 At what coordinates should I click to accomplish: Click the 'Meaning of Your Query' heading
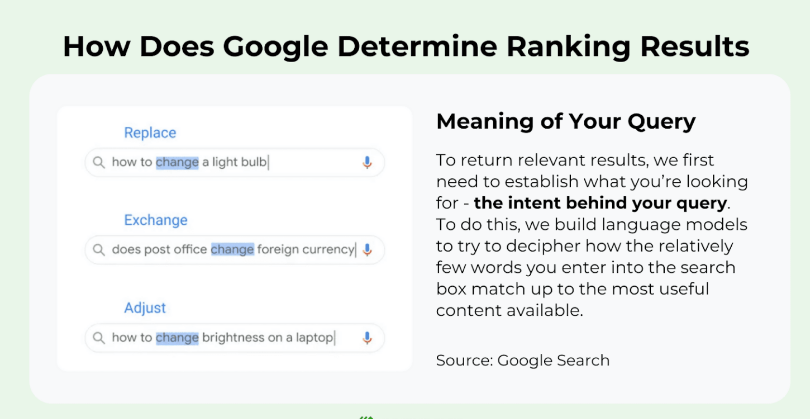tap(566, 122)
